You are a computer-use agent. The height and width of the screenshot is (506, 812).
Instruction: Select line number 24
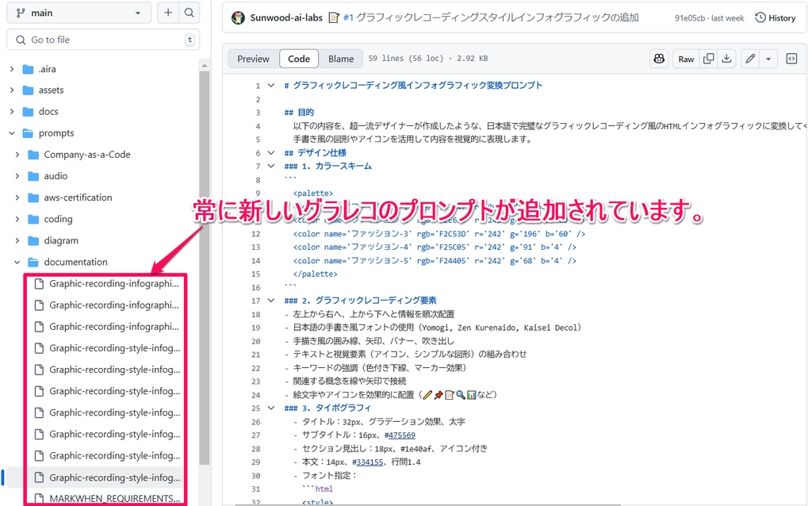[256, 395]
